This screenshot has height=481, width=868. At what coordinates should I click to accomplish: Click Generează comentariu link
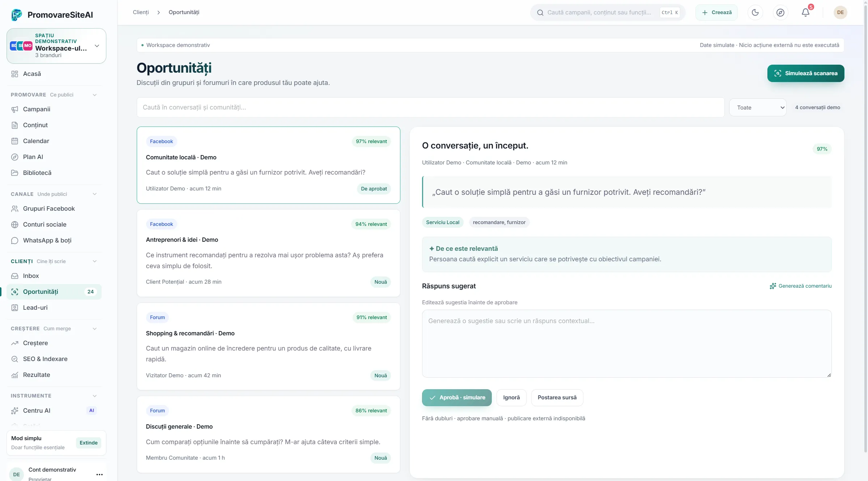point(801,286)
